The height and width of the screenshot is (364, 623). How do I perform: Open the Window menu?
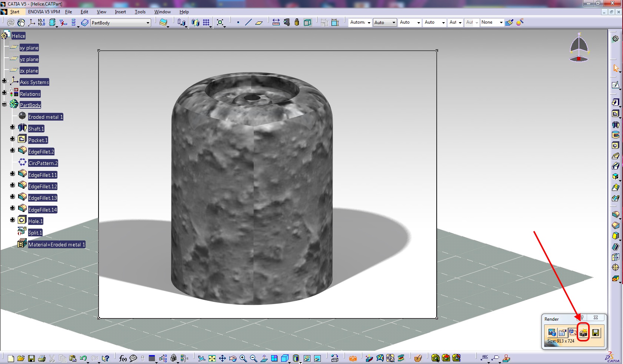[163, 12]
